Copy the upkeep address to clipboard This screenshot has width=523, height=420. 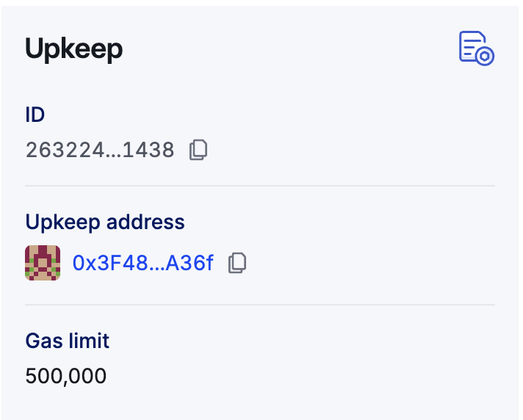(237, 262)
